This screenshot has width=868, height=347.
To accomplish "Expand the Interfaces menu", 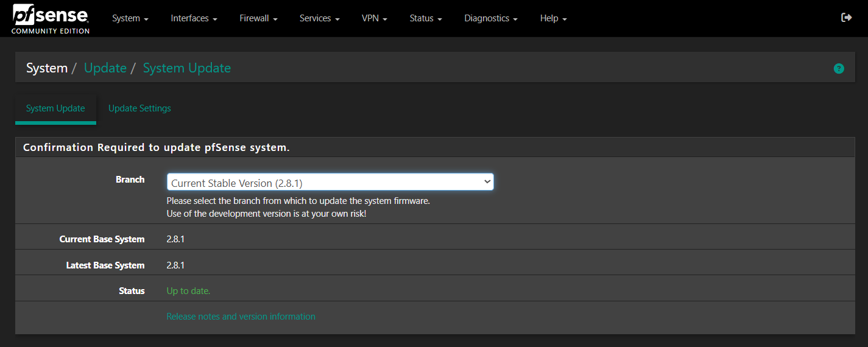I will [194, 18].
